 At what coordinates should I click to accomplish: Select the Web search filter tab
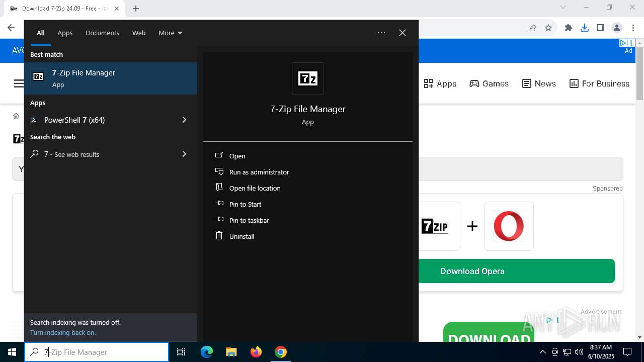[139, 33]
